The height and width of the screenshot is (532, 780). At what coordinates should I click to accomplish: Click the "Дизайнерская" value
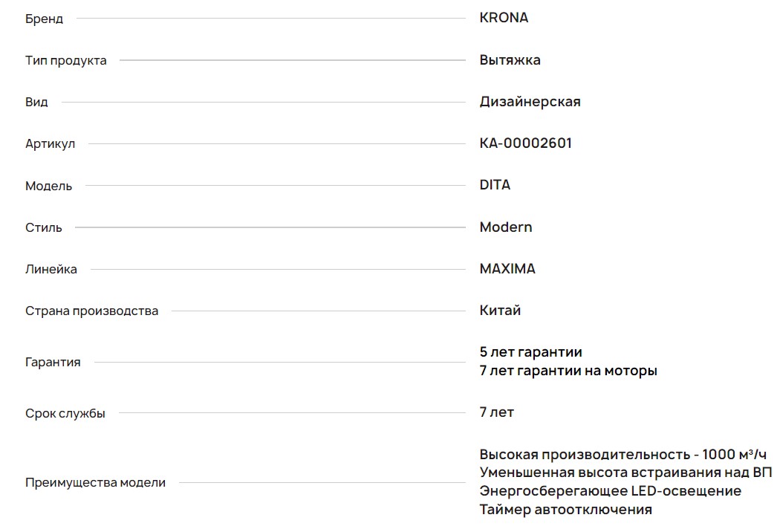pos(530,102)
